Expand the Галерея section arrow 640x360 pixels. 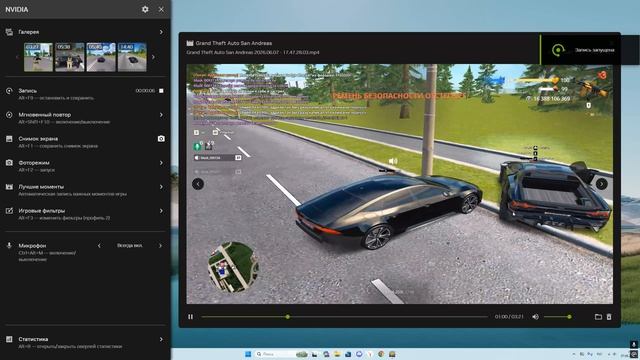coord(161,32)
